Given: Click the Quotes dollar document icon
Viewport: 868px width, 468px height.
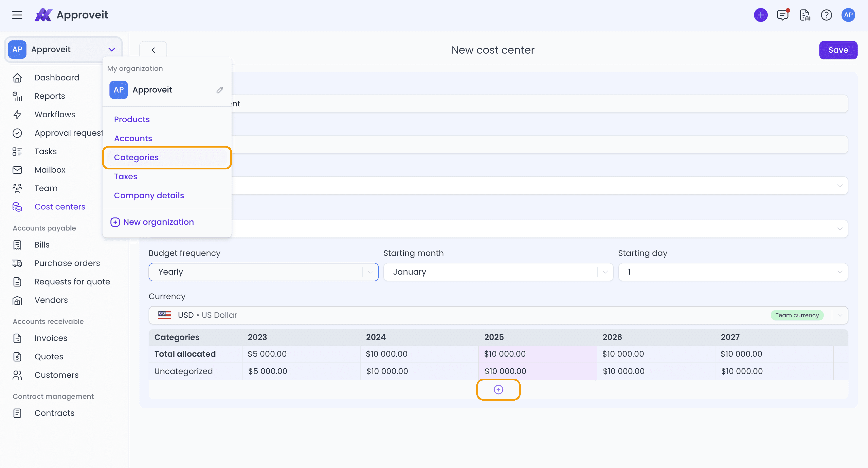Looking at the screenshot, I should click(17, 357).
